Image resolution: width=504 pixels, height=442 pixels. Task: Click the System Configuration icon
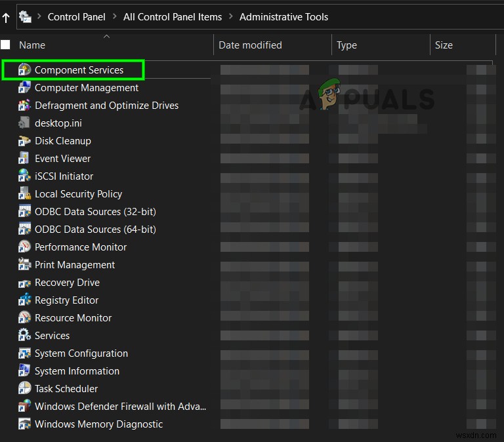(x=24, y=353)
